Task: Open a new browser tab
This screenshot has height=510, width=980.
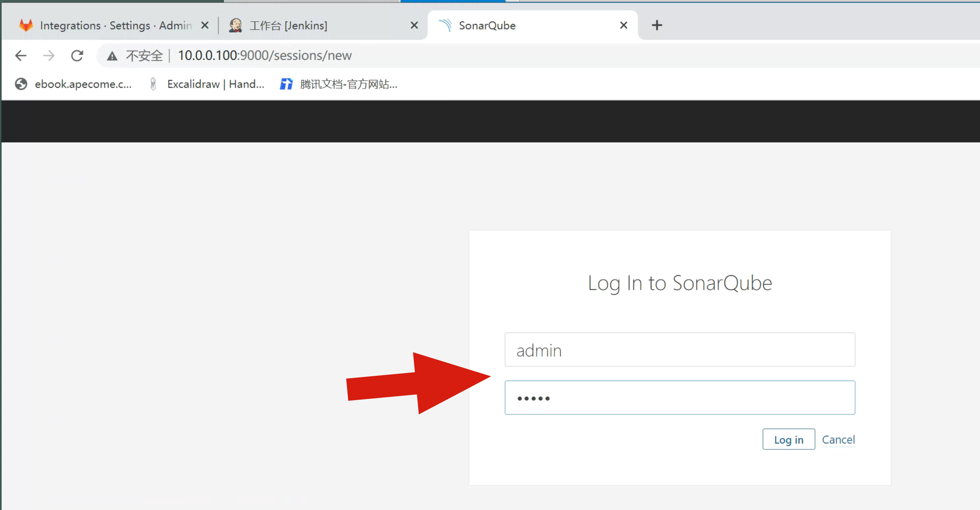Action: coord(657,25)
